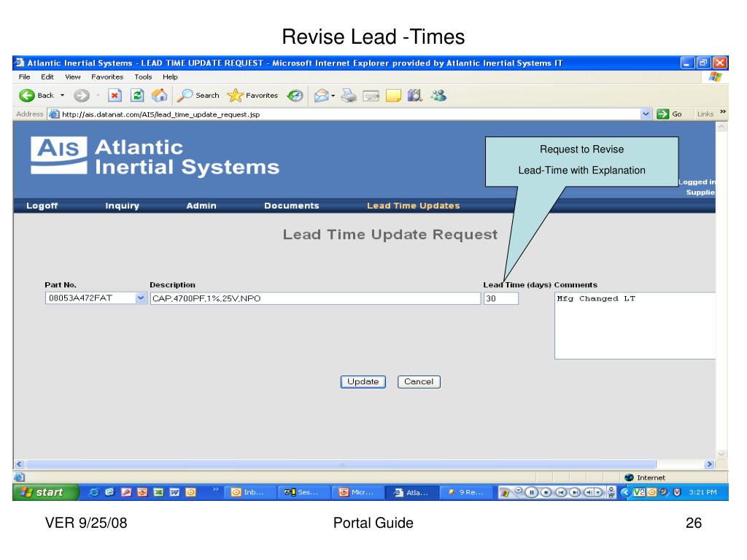Open the Favorites menu
Viewport: 747px width, 560px height.
click(x=107, y=77)
